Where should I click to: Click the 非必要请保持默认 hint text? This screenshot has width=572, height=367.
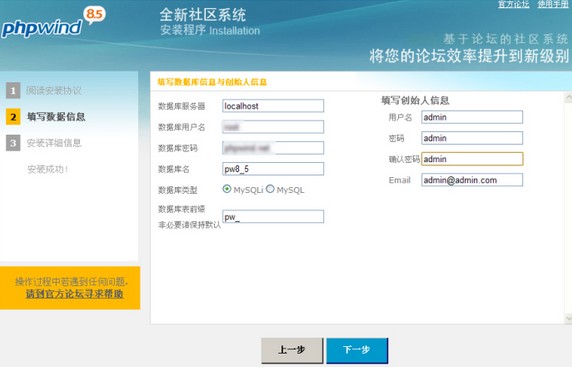click(x=189, y=225)
